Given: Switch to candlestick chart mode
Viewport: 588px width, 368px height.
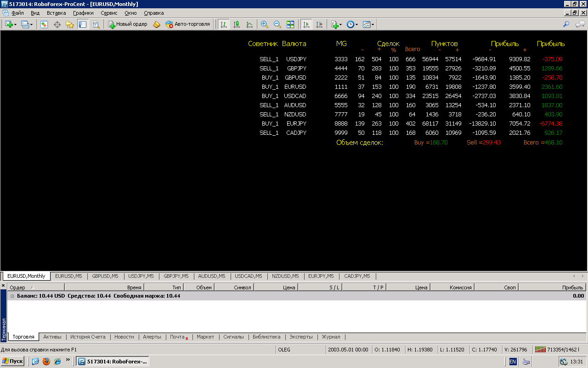Looking at the screenshot, I should [237, 24].
